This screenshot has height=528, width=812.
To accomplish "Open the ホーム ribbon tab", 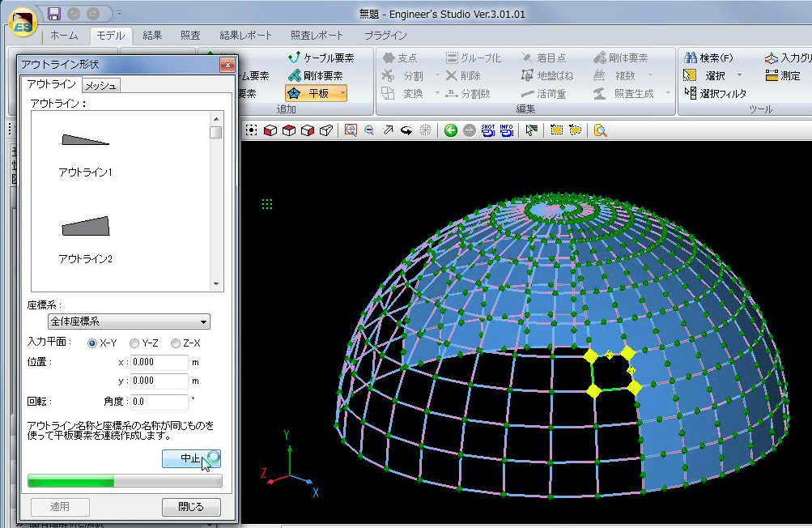I will [64, 36].
